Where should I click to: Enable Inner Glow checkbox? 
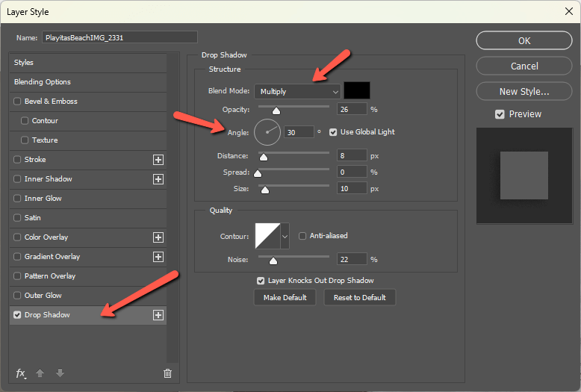tap(17, 198)
